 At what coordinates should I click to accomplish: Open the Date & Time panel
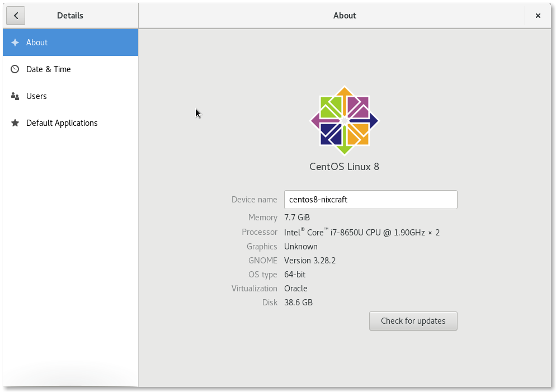(x=70, y=69)
